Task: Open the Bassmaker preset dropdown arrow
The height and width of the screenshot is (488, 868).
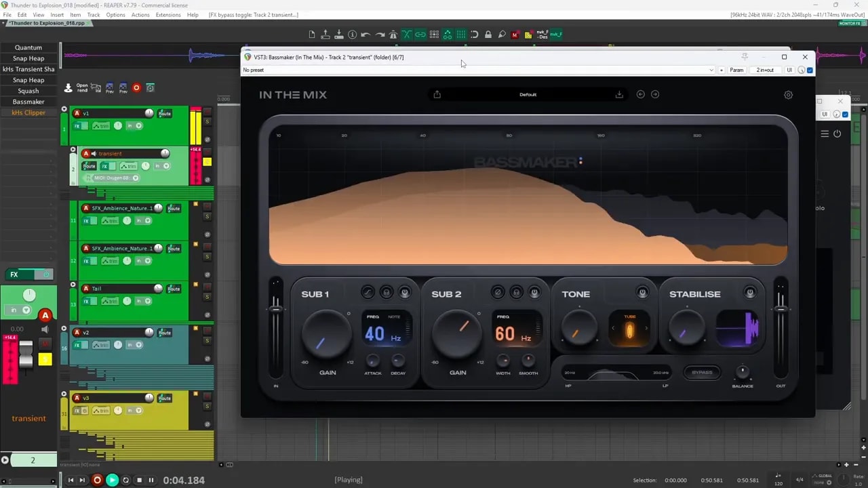Action: (711, 70)
